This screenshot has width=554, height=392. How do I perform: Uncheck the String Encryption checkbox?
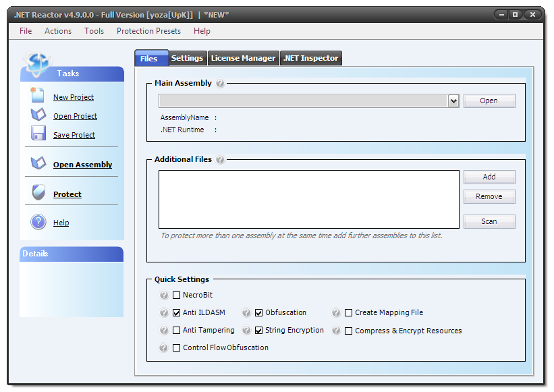(x=259, y=330)
